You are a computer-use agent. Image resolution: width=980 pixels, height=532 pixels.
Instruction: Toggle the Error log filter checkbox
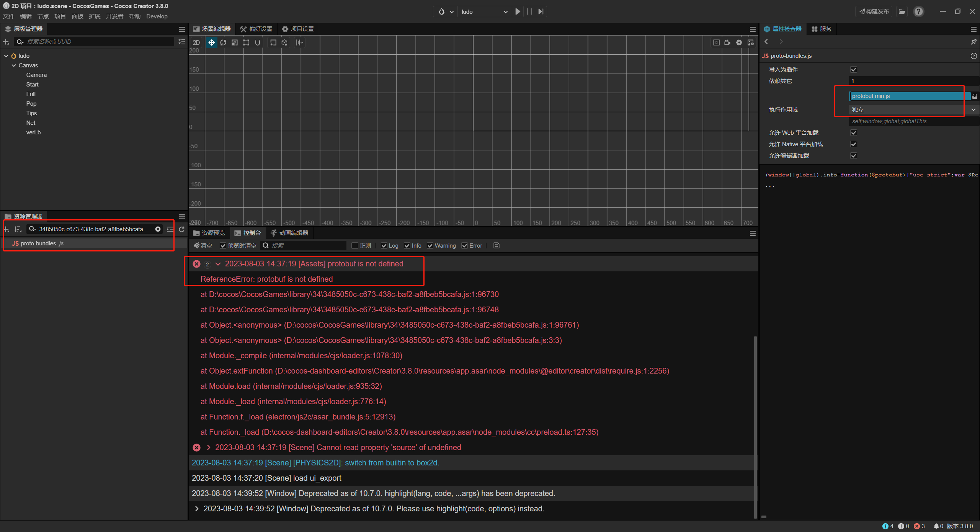465,246
